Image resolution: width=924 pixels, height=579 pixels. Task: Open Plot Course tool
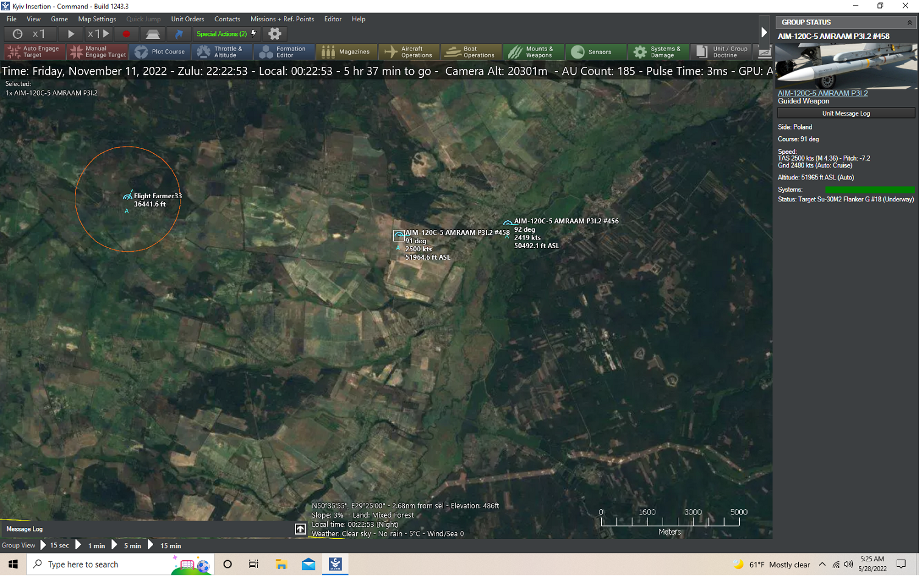pyautogui.click(x=160, y=52)
